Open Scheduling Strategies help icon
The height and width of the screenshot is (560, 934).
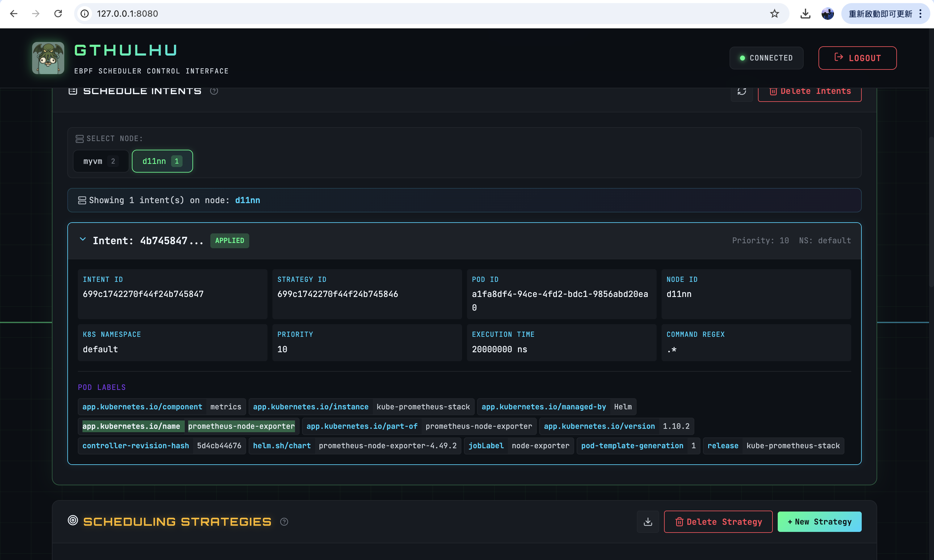point(284,521)
